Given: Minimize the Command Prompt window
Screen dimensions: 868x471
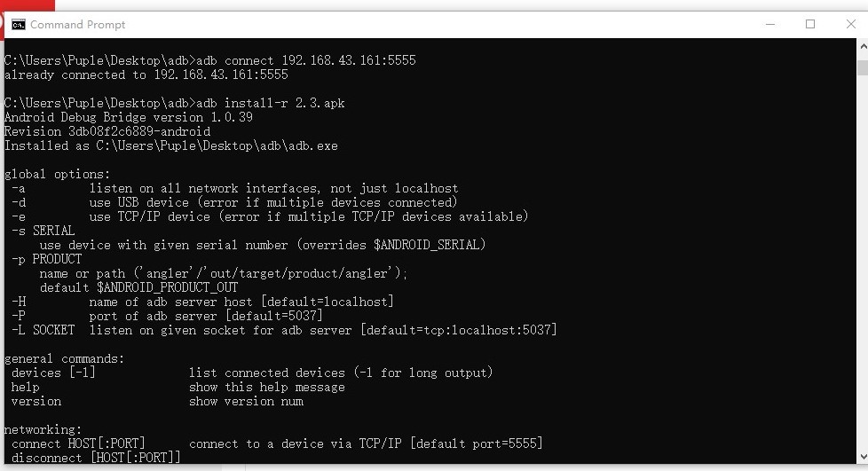Looking at the screenshot, I should pyautogui.click(x=770, y=24).
